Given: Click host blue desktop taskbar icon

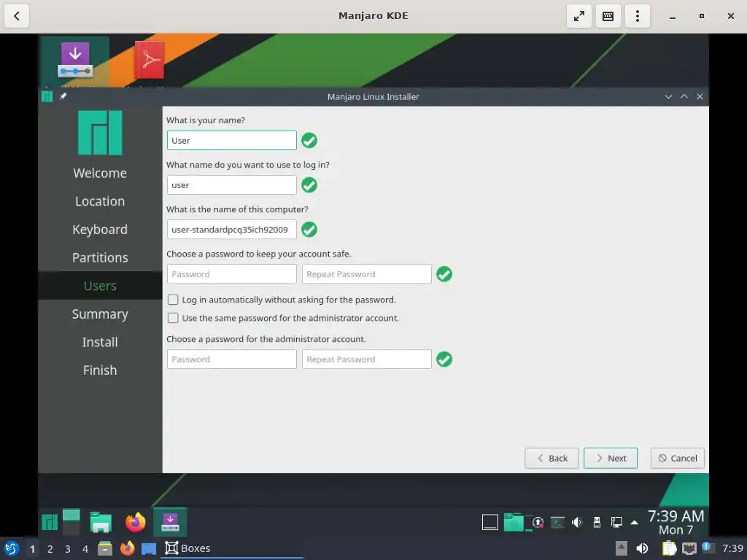Looking at the screenshot, I should 149,549.
